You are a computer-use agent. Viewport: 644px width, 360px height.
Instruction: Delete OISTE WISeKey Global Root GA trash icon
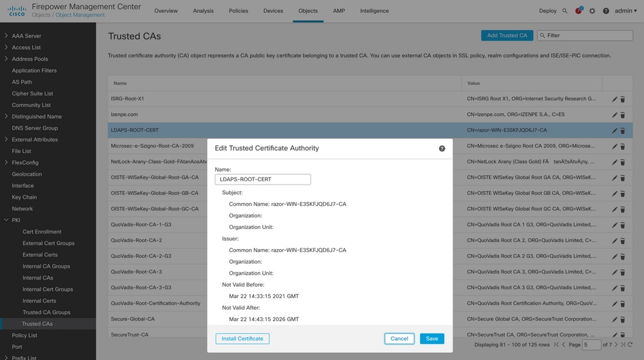[623, 178]
